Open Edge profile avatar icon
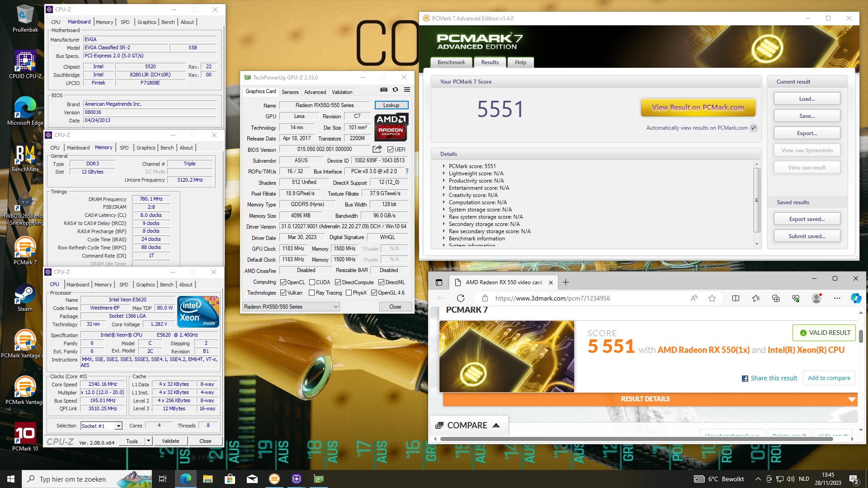The height and width of the screenshot is (488, 868). pyautogui.click(x=816, y=298)
